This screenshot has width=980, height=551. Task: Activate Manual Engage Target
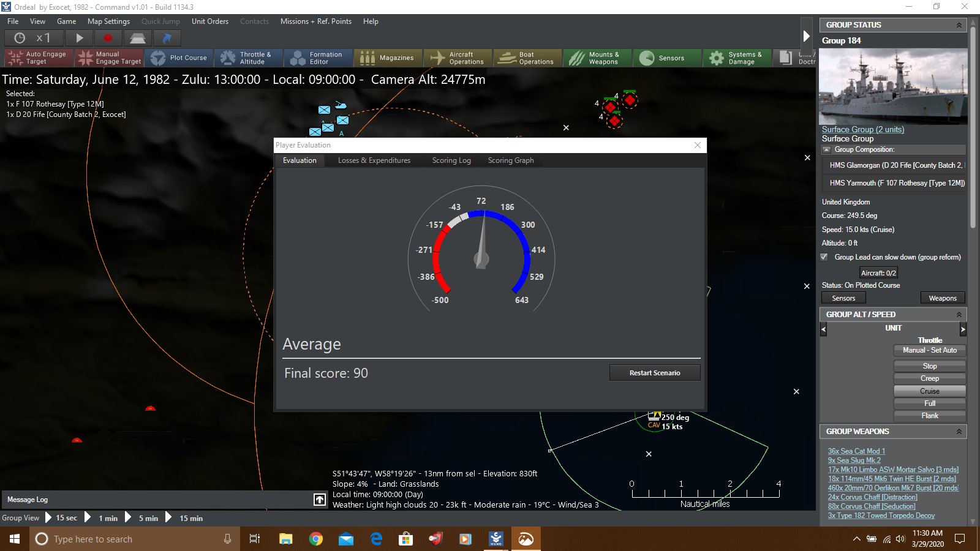point(110,58)
